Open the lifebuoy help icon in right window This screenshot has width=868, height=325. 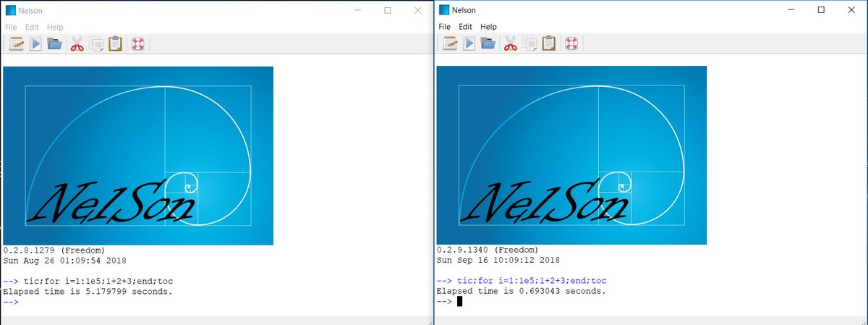[571, 43]
